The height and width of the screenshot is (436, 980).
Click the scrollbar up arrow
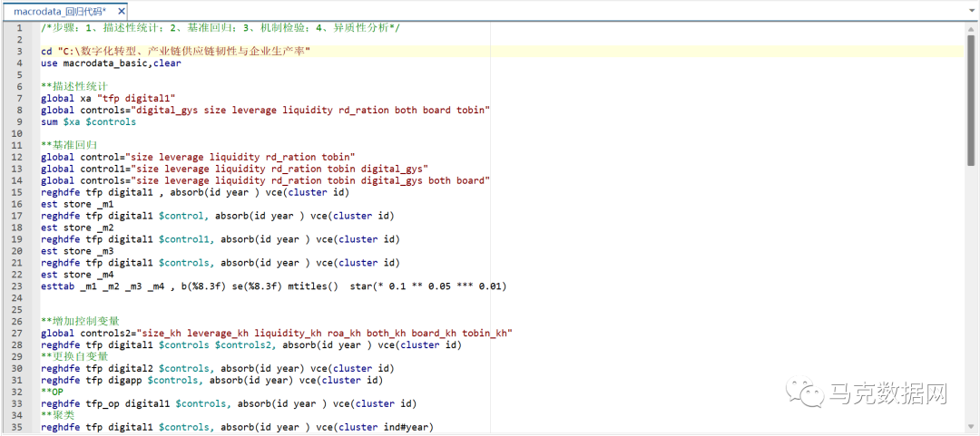[971, 27]
